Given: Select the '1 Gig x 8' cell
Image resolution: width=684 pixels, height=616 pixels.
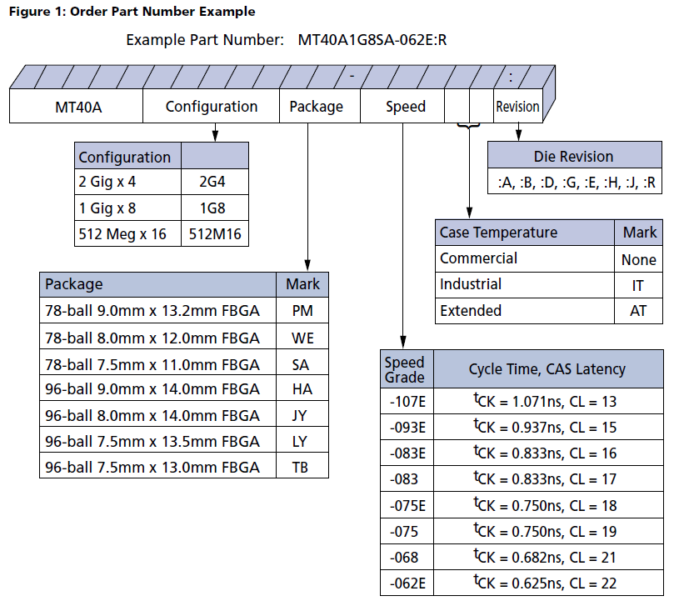Looking at the screenshot, I should (x=127, y=208).
